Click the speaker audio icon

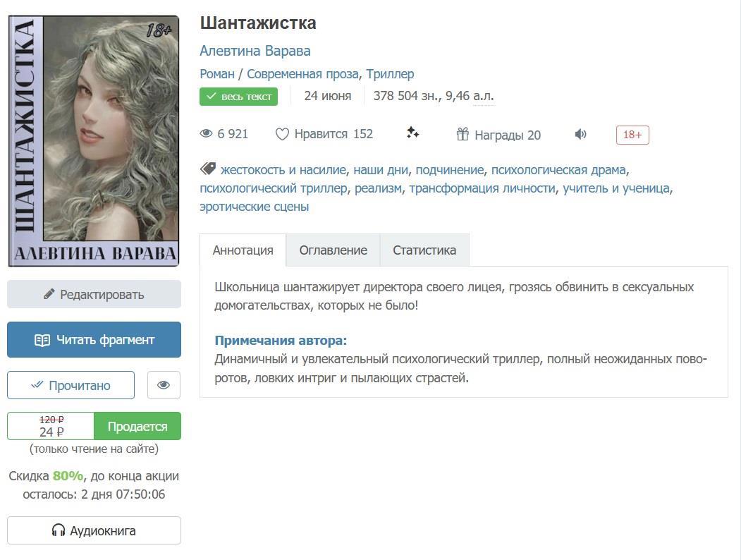pos(580,135)
